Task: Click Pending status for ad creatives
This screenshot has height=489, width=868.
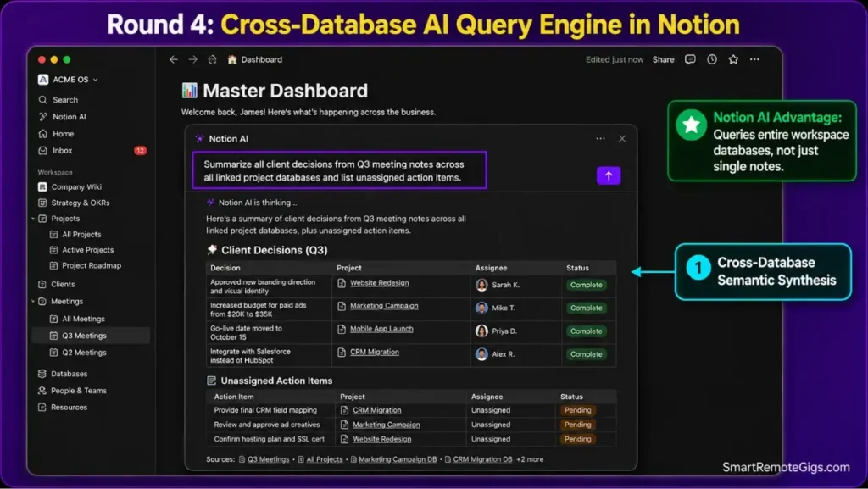Action: [578, 425]
